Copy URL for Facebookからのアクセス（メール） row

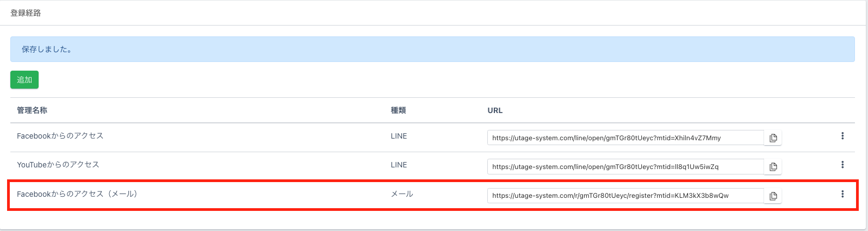coord(773,196)
